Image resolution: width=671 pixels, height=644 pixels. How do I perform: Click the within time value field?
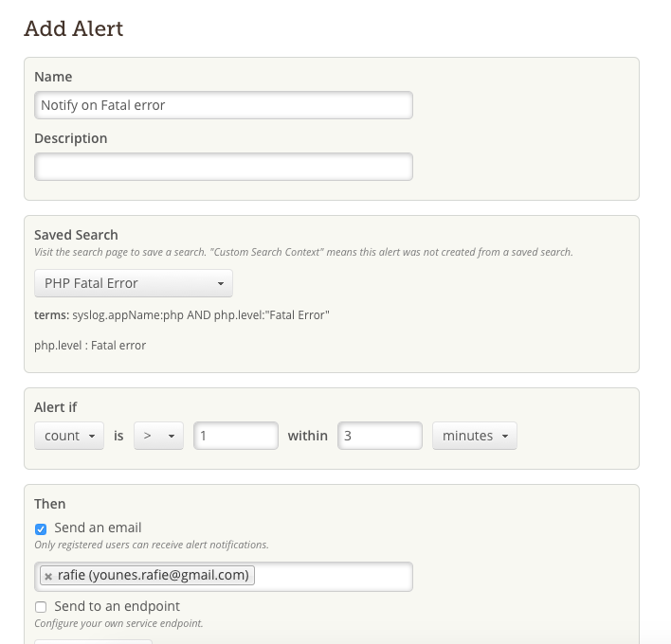(379, 436)
